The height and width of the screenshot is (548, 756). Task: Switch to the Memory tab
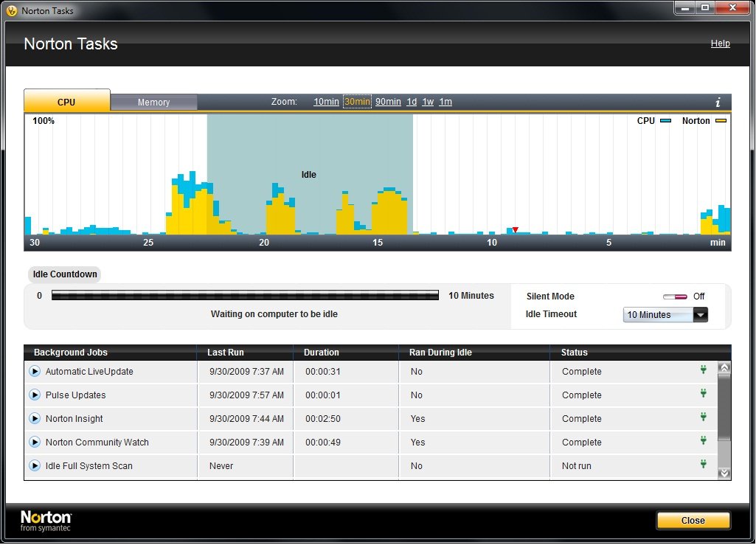pos(154,103)
